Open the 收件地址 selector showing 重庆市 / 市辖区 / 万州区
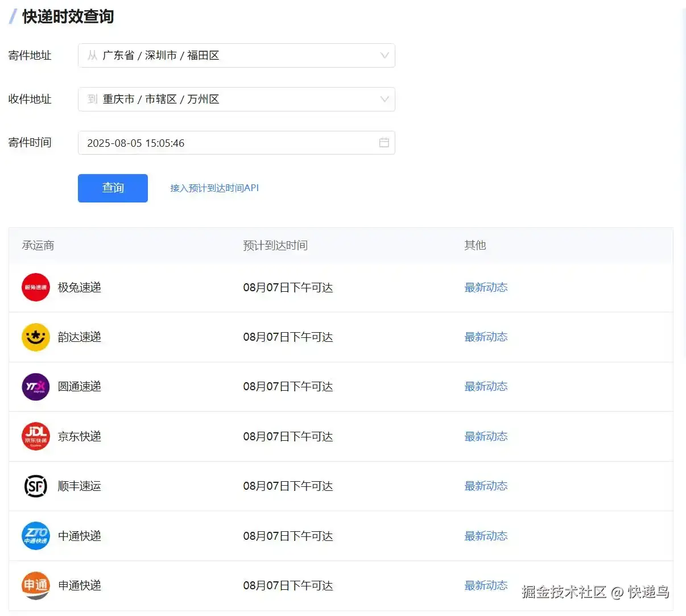The image size is (686, 616). [237, 99]
